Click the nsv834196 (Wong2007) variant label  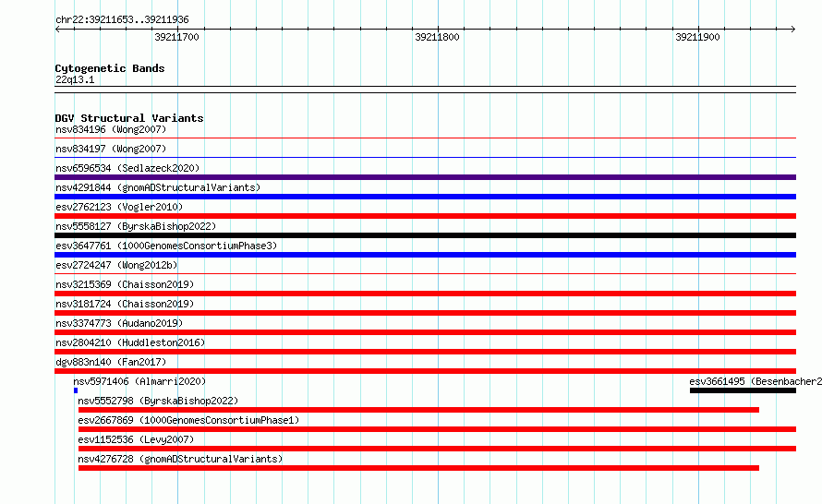pos(111,129)
